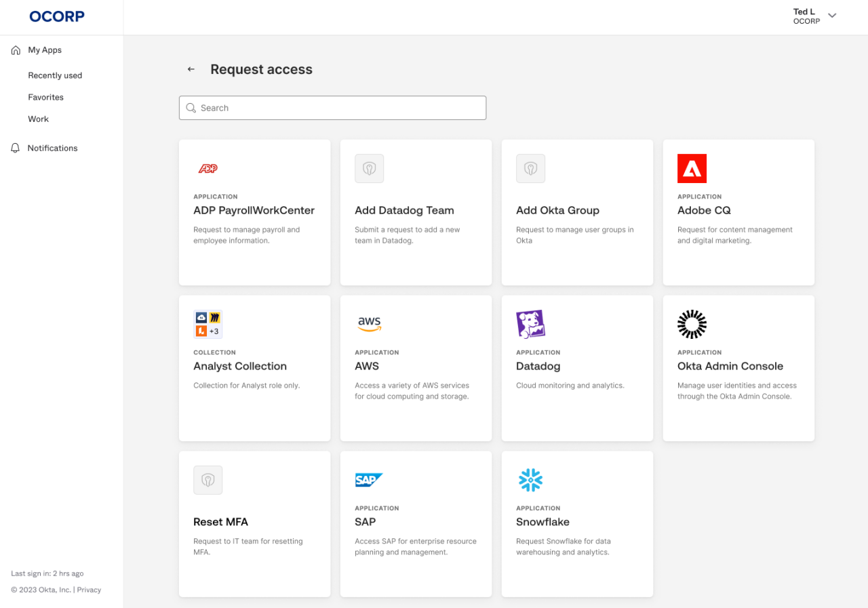Click 'Last sign in: 2 hrs ago' text
Screen dimensions: 868x608
[x=47, y=573]
